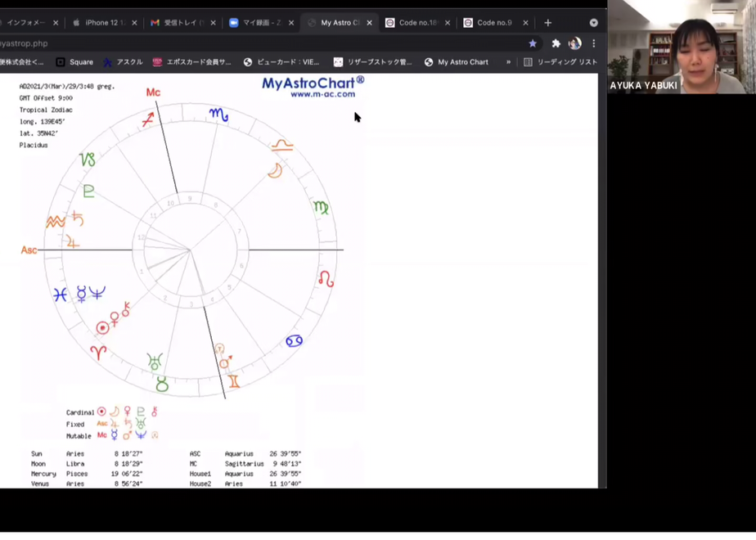Click the Jupiter symbol in the chart
This screenshot has width=756, height=540.
coord(72,241)
